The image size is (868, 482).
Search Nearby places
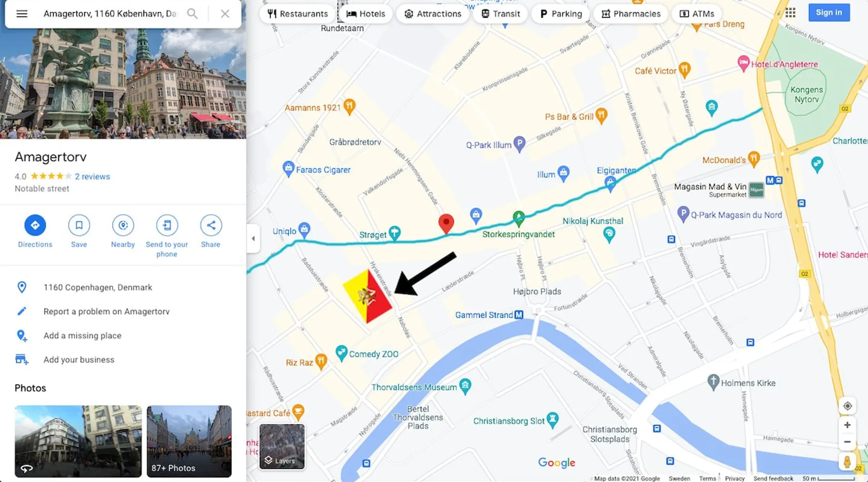(123, 231)
